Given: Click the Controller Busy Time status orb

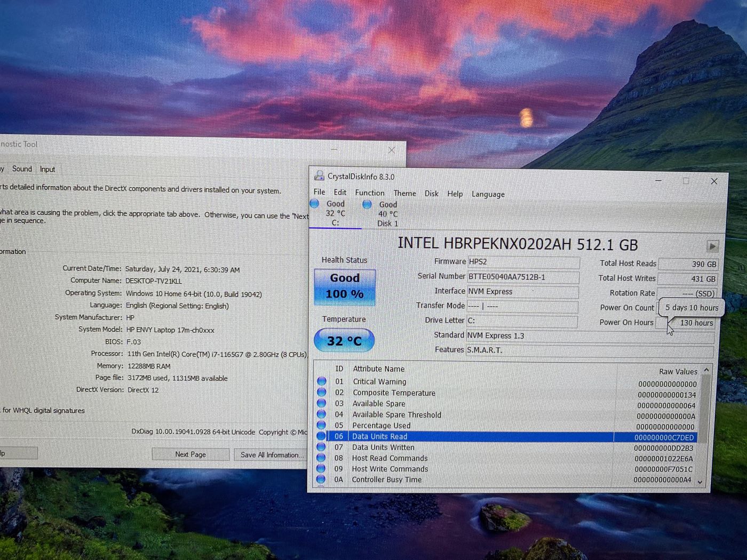Looking at the screenshot, I should click(x=321, y=479).
